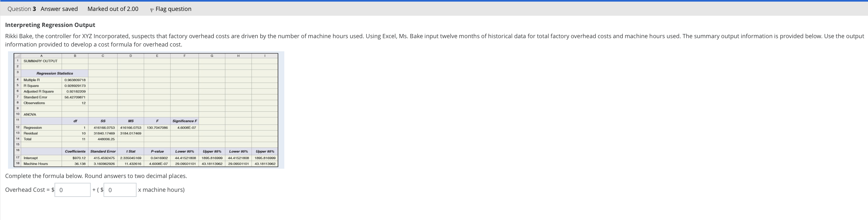868x220 pixels.
Task: Click the flag icon beside Flag question
Action: click(152, 10)
